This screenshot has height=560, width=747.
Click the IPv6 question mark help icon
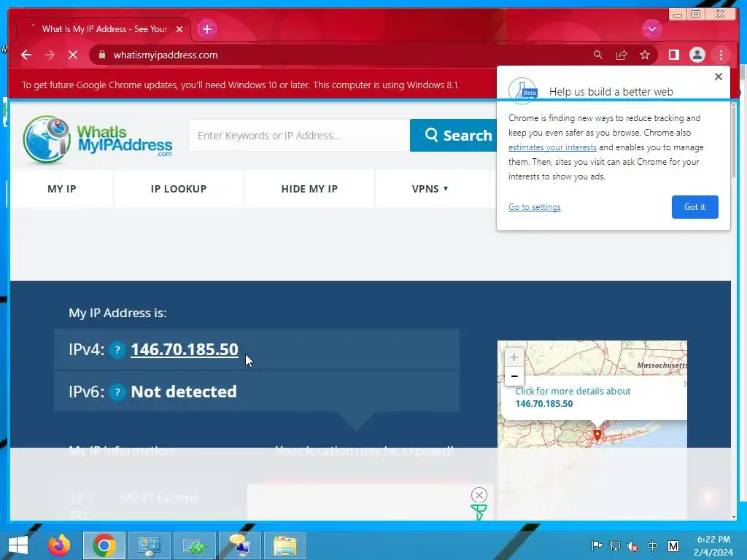[x=117, y=392]
